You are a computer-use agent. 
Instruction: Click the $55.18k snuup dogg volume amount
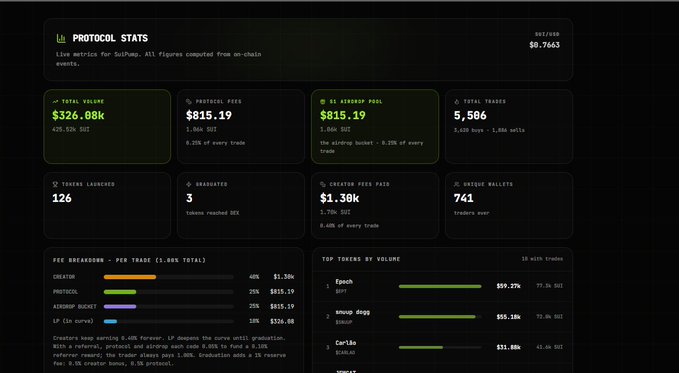508,317
